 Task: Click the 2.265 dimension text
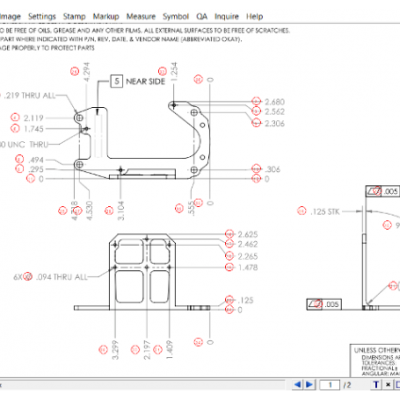[248, 256]
